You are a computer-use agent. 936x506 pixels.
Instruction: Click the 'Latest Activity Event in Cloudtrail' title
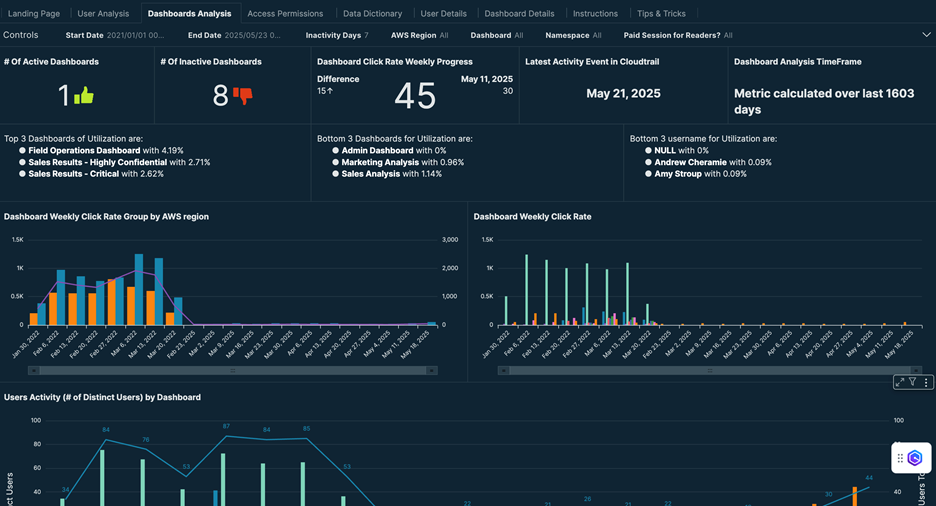tap(592, 61)
